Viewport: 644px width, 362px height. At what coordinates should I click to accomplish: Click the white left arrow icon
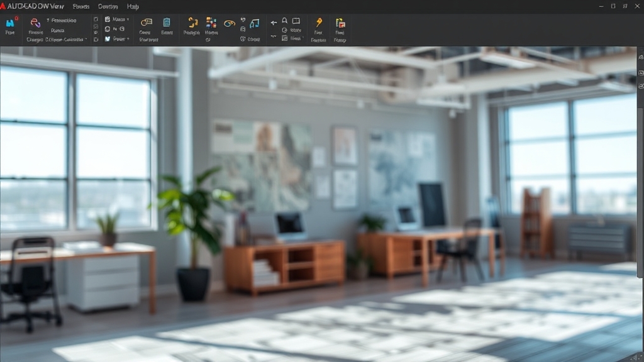[x=274, y=23]
